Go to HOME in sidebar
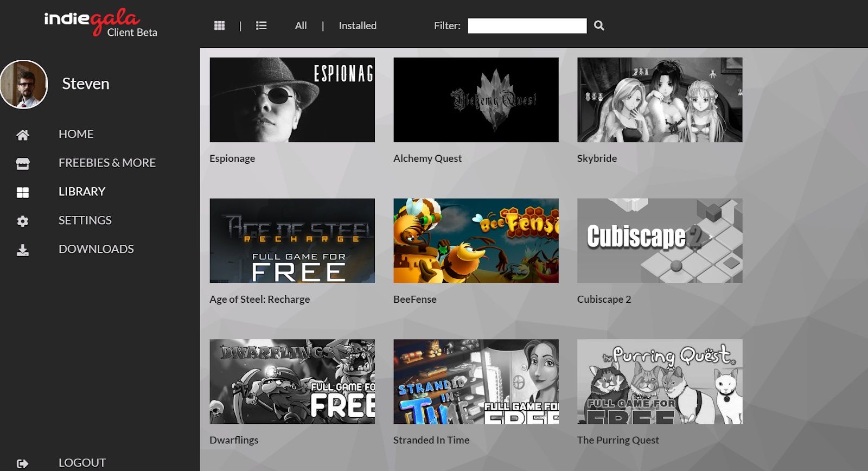This screenshot has height=471, width=868. click(76, 134)
